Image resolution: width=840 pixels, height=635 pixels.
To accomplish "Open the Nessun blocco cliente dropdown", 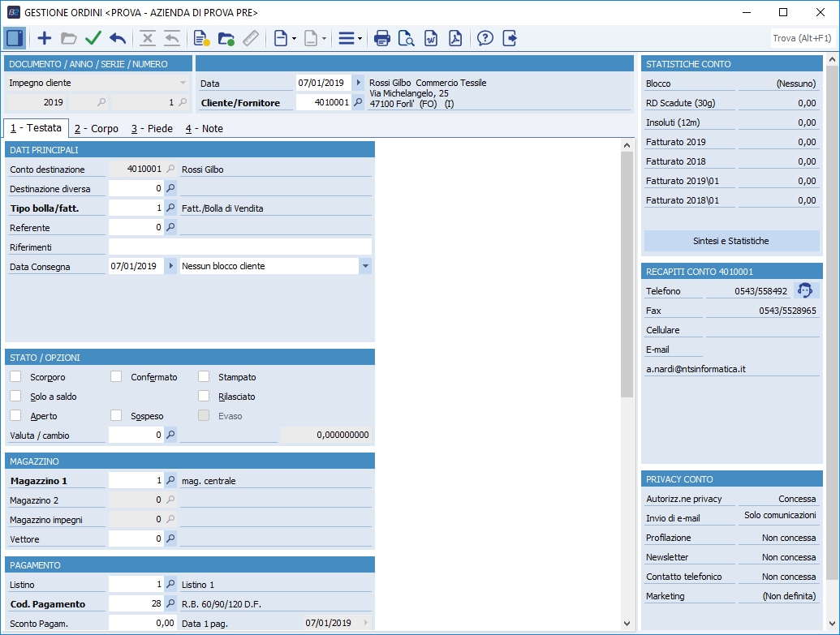I will click(364, 266).
